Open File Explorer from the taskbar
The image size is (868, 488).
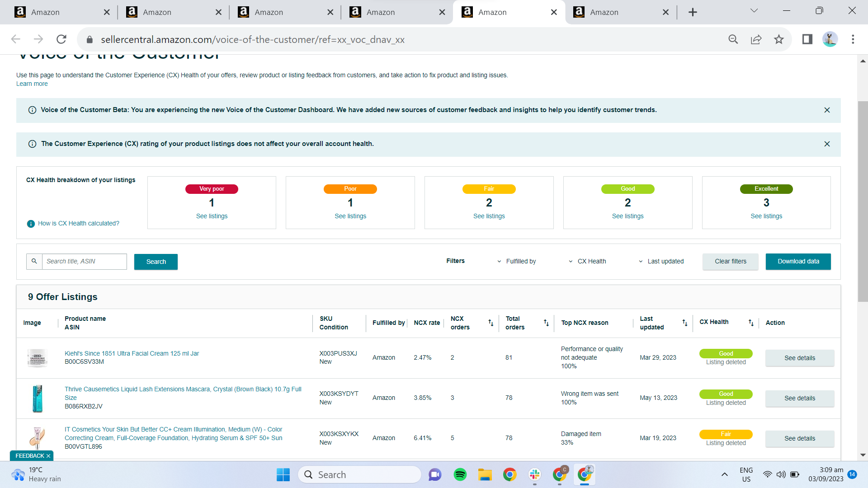point(485,475)
